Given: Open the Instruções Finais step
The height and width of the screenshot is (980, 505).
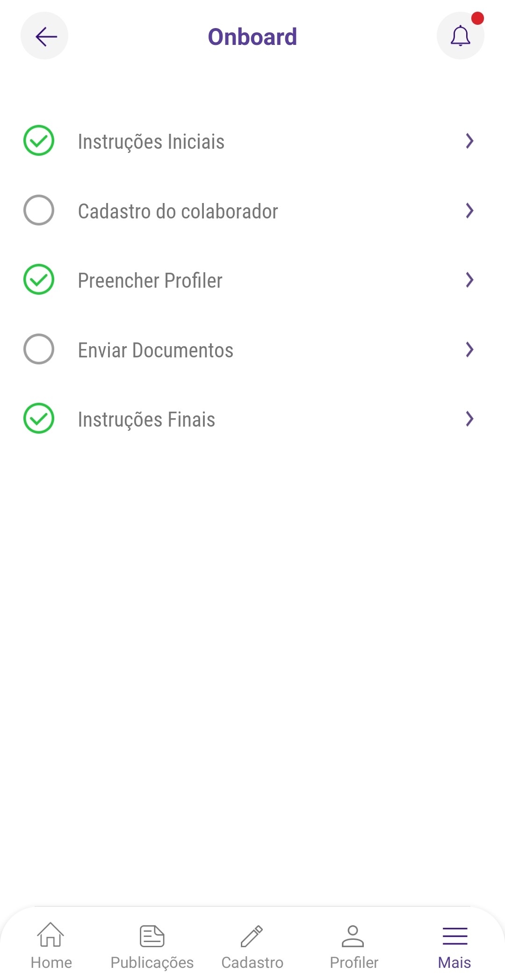Looking at the screenshot, I should point(252,419).
